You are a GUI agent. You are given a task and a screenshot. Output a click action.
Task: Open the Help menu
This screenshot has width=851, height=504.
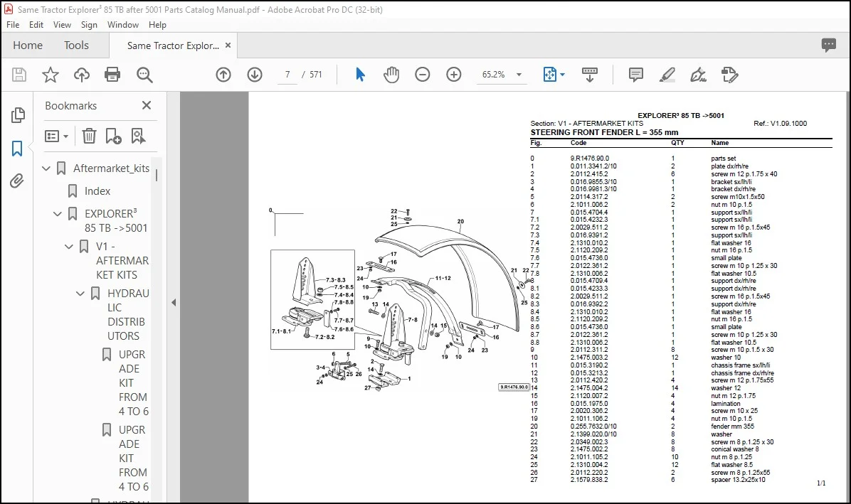click(157, 25)
